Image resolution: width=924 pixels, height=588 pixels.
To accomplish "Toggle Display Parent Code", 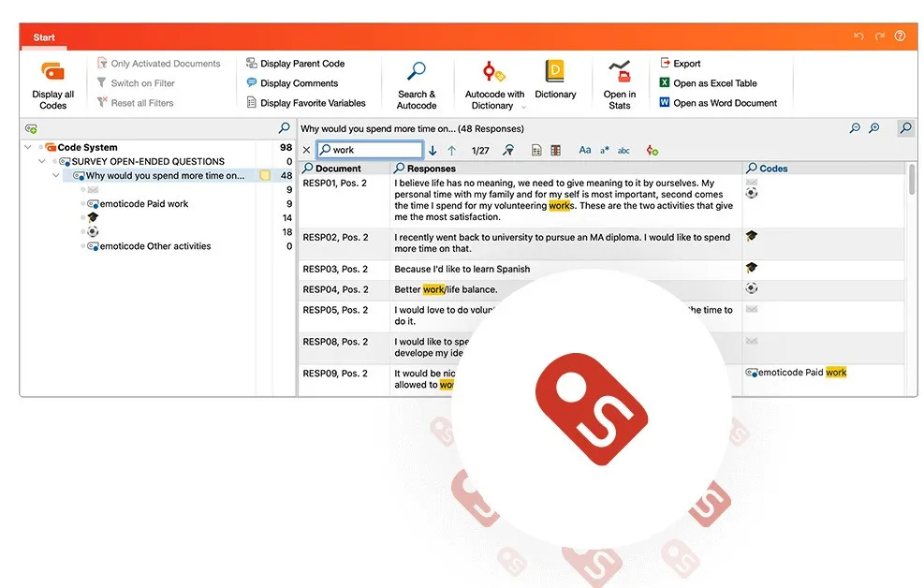I will 295,63.
